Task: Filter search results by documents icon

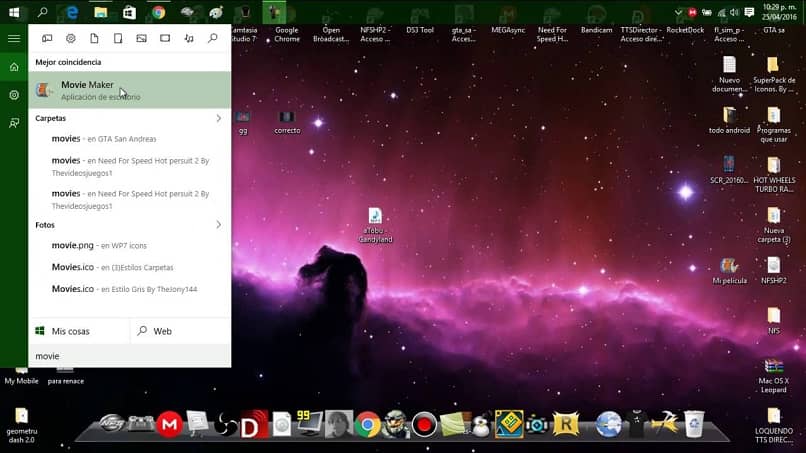Action: pyautogui.click(x=94, y=39)
